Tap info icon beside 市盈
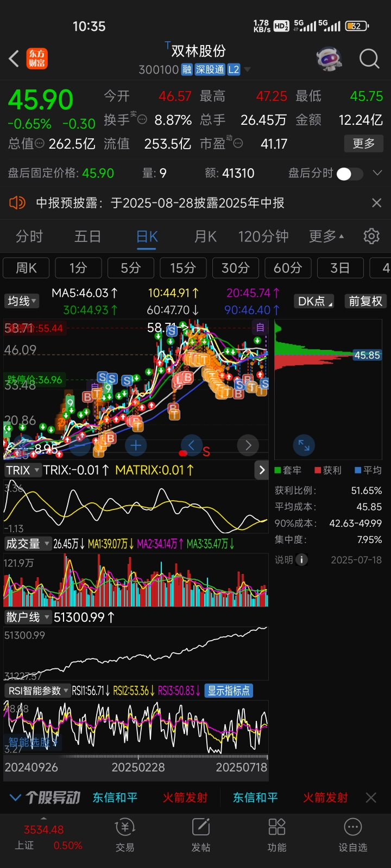Viewport: 391px width, 868px height. click(x=238, y=143)
